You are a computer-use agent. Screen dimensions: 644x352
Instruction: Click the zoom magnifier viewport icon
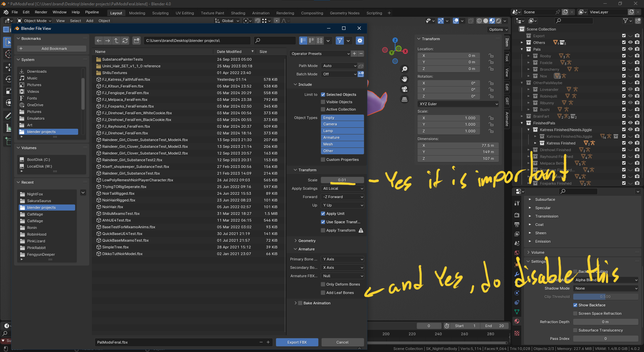click(x=405, y=69)
